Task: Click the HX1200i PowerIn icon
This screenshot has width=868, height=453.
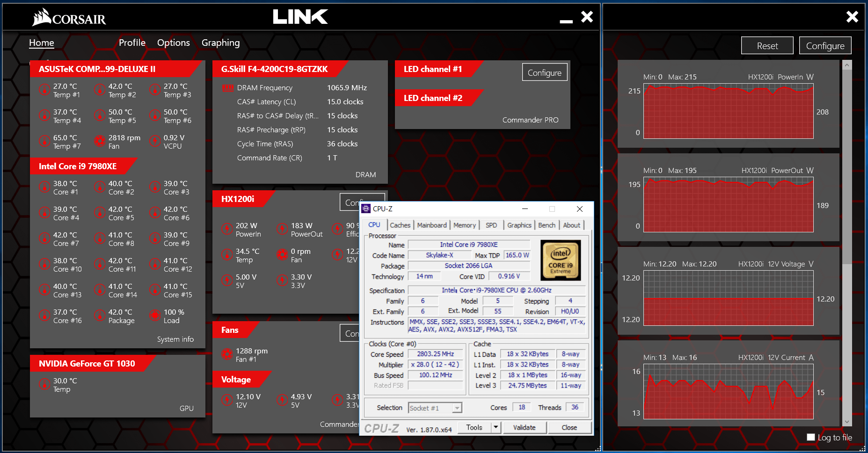Action: 227,229
